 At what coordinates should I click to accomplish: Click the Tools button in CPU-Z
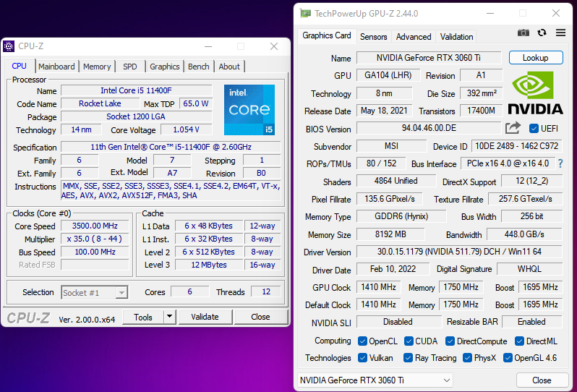coord(143,317)
